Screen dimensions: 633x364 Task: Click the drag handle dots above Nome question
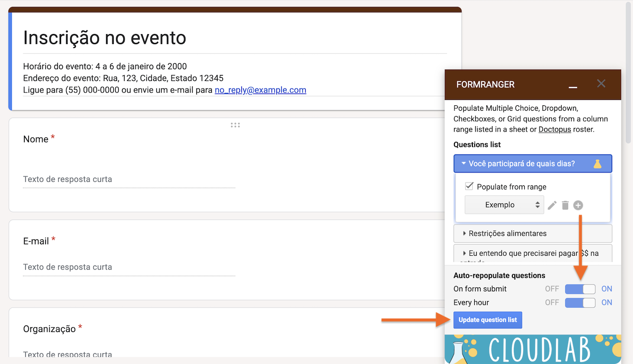point(235,125)
